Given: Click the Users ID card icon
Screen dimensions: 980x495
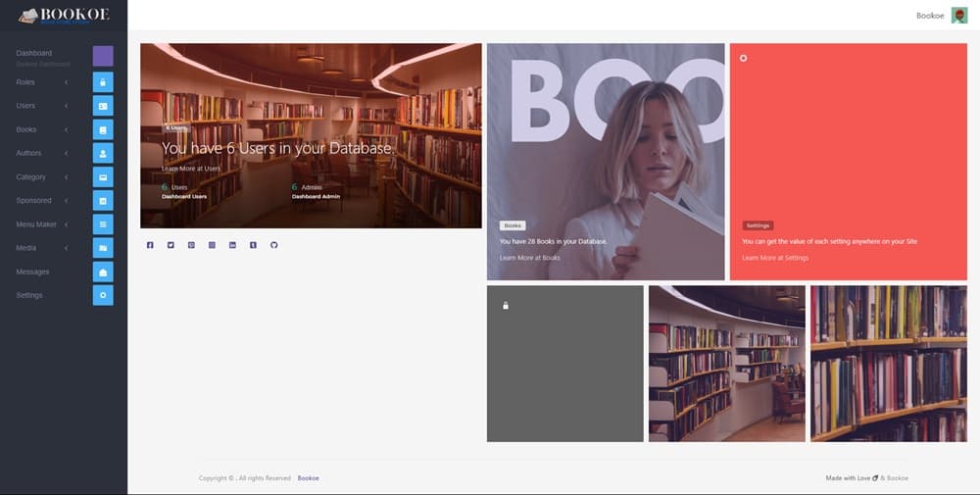Looking at the screenshot, I should 103,106.
